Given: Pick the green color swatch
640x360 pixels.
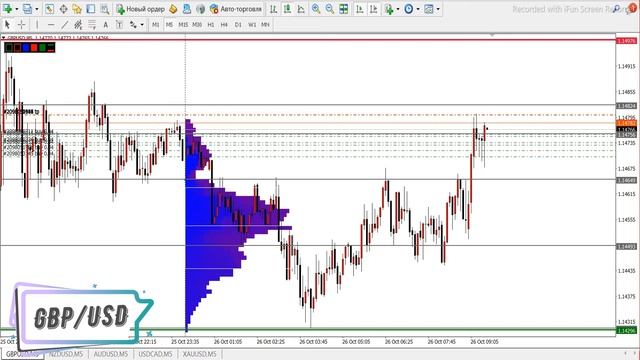Looking at the screenshot, I should [42, 48].
